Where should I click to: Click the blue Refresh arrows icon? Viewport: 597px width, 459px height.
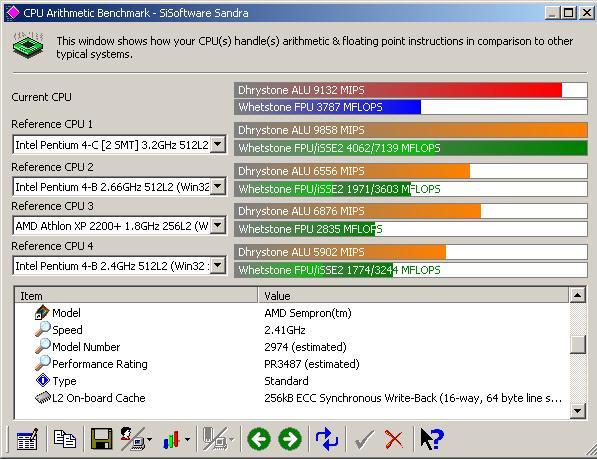coord(327,439)
